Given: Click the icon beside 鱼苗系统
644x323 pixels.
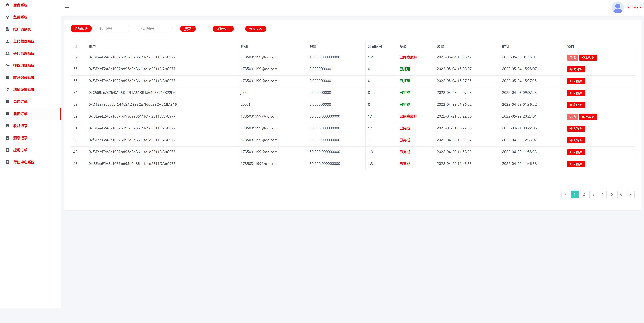Looking at the screenshot, I should coord(8,17).
